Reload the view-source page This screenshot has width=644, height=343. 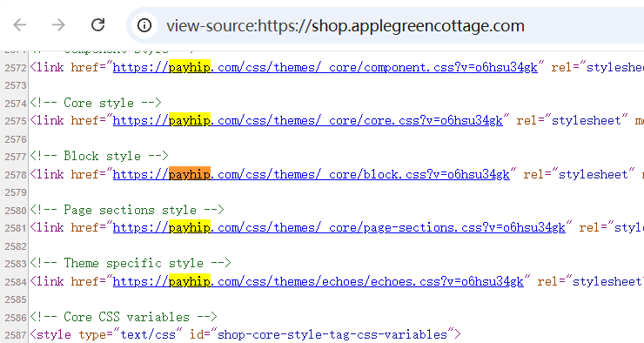pyautogui.click(x=97, y=25)
